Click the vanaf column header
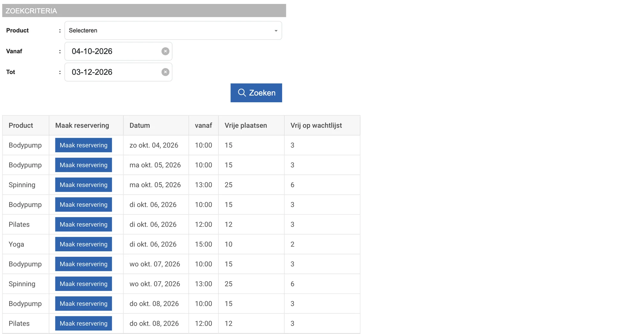 [x=204, y=125]
